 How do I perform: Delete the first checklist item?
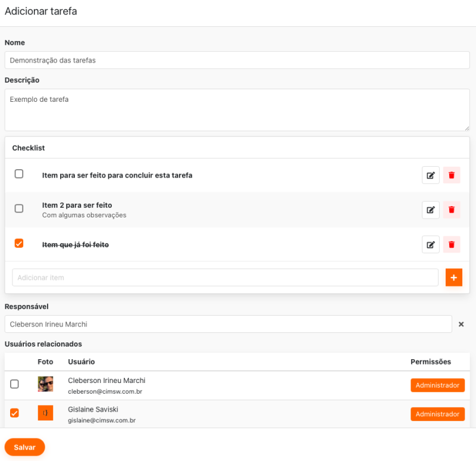452,175
